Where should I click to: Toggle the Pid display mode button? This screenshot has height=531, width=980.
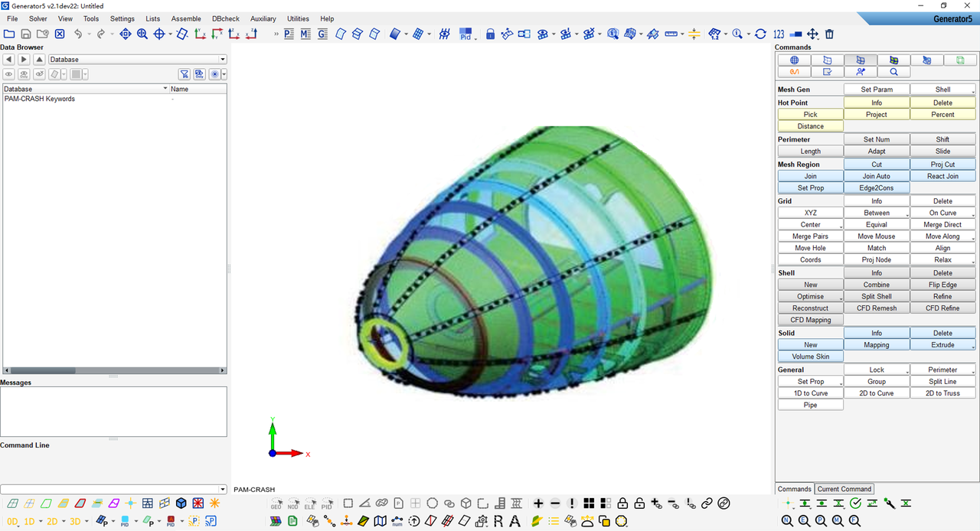pyautogui.click(x=465, y=34)
